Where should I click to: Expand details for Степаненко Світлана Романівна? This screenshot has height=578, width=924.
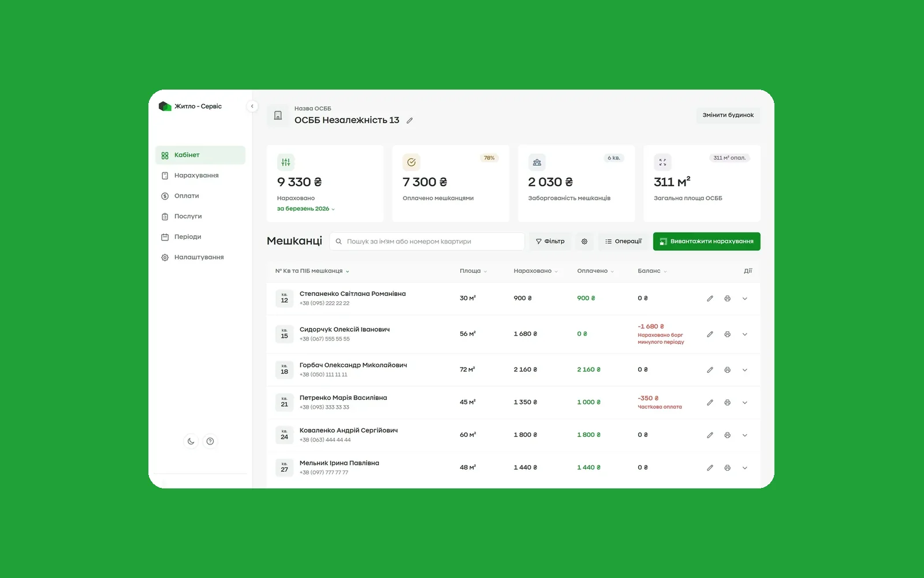(744, 299)
